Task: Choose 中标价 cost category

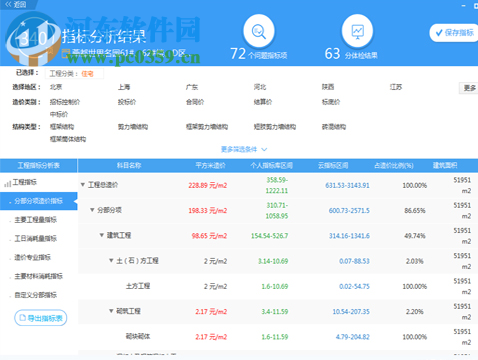Action: (59, 114)
